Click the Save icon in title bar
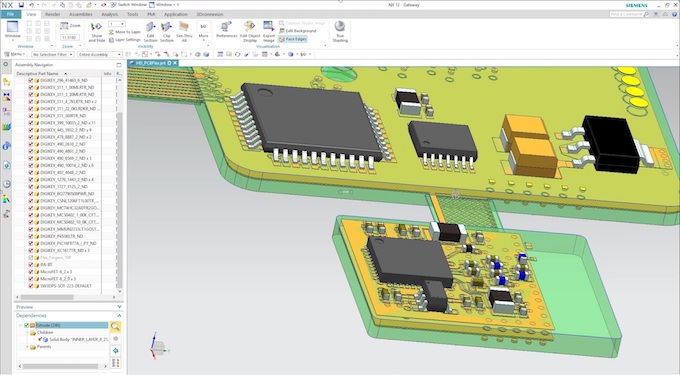This screenshot has width=680, height=375. [21, 5]
